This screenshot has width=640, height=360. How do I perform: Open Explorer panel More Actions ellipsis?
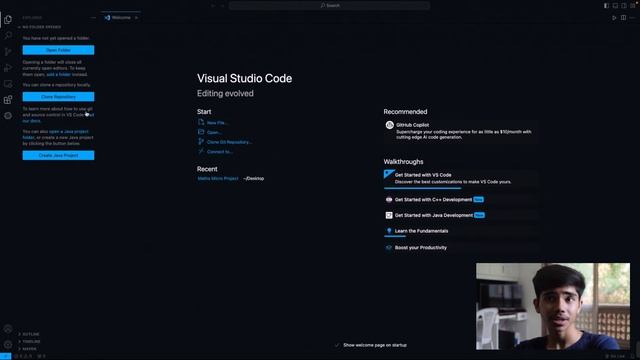point(93,18)
